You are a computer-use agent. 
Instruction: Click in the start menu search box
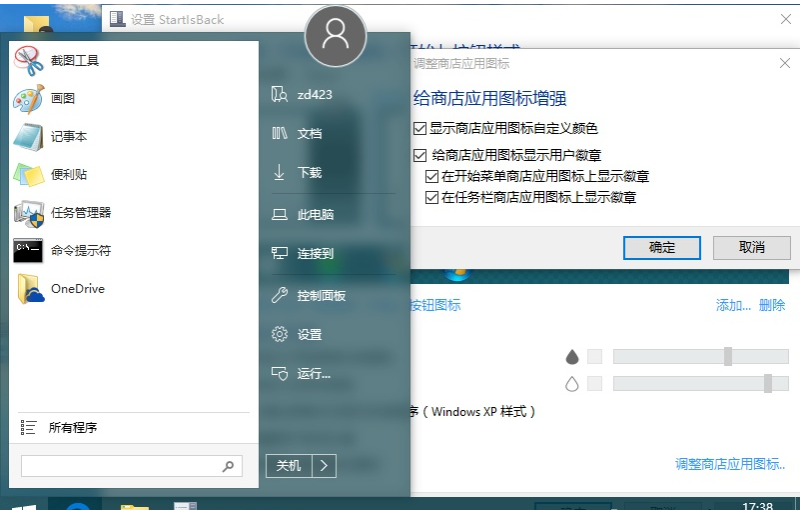click(132, 466)
